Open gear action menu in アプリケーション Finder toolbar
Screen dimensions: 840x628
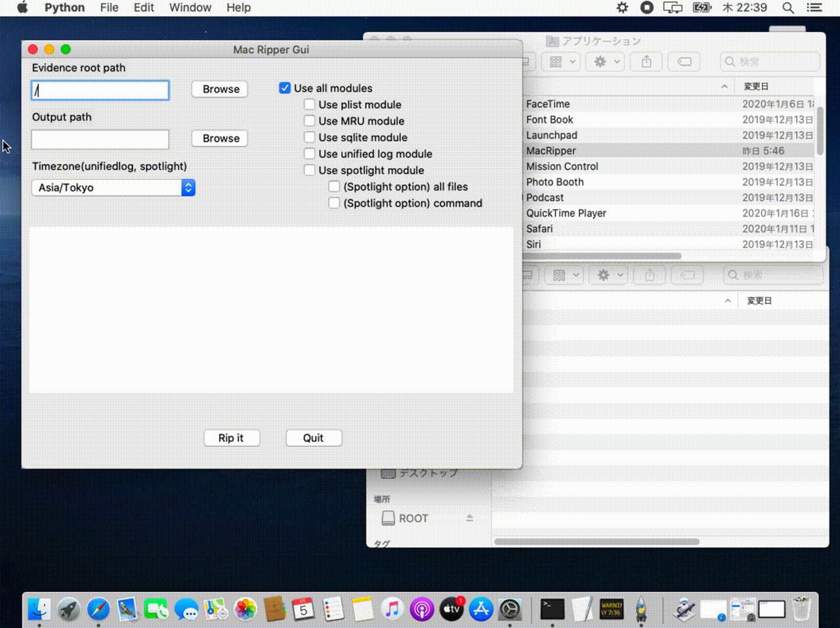click(606, 62)
